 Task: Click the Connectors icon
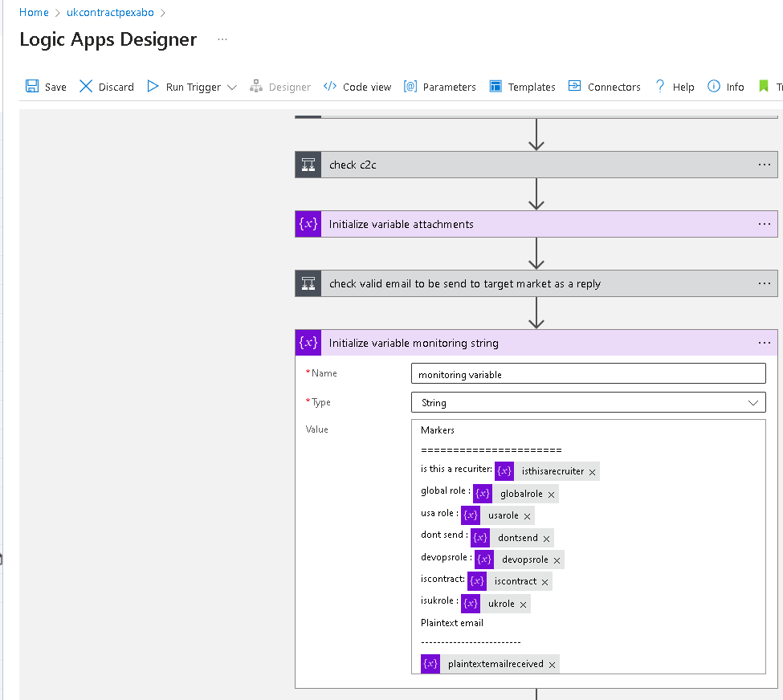coord(575,86)
